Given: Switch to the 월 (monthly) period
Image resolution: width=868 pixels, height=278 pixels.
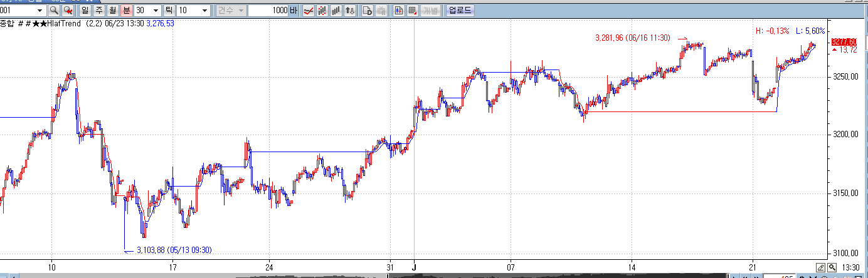Looking at the screenshot, I should 112,11.
